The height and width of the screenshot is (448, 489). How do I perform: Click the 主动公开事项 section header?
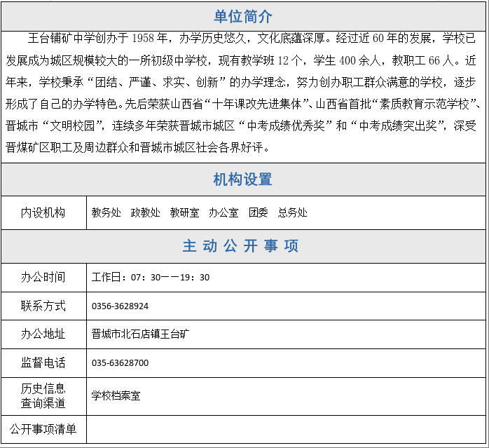(x=240, y=246)
